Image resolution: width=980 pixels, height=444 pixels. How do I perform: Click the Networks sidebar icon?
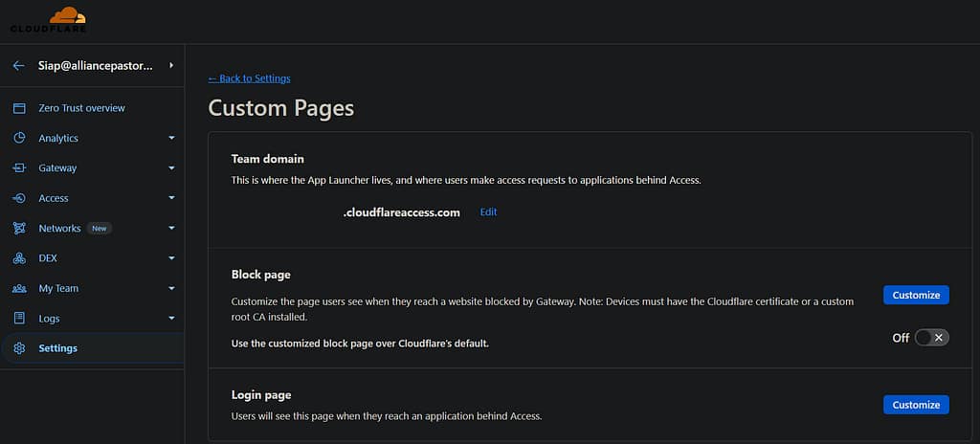tap(19, 229)
